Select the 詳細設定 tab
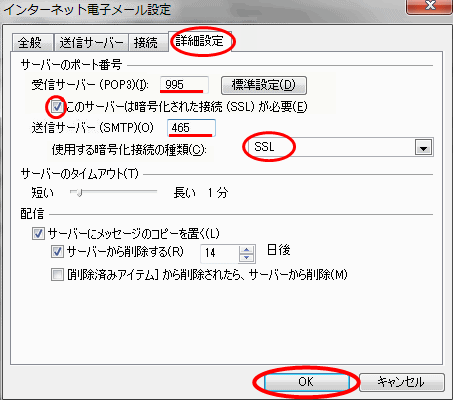Image resolution: width=453 pixels, height=400 pixels. pos(200,41)
